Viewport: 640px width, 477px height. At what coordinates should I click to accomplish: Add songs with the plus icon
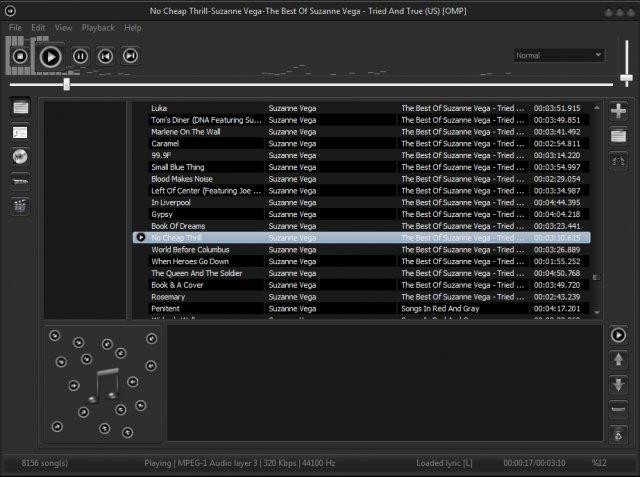[x=618, y=111]
